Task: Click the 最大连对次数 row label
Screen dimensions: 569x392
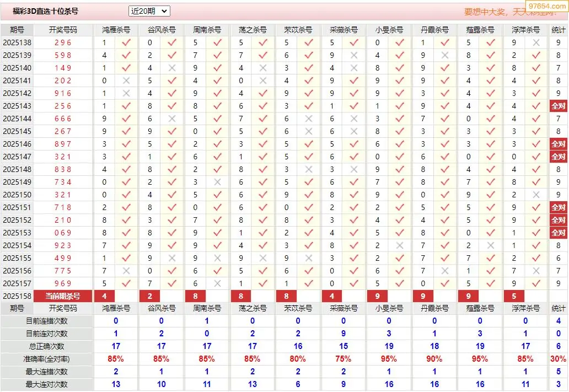Action: coord(47,384)
